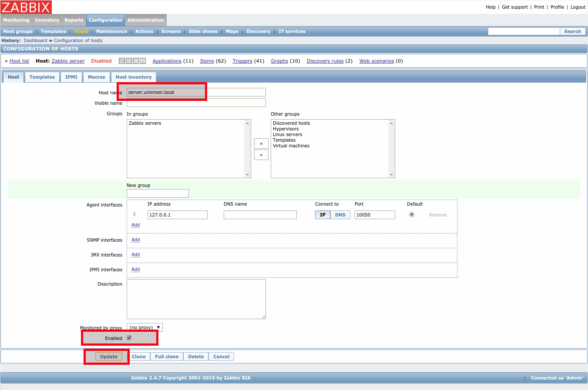Switch to the Host inventory tab

click(x=134, y=77)
